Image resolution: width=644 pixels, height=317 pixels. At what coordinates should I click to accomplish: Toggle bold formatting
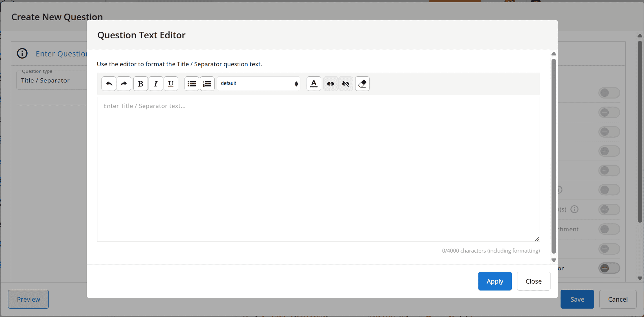[141, 84]
